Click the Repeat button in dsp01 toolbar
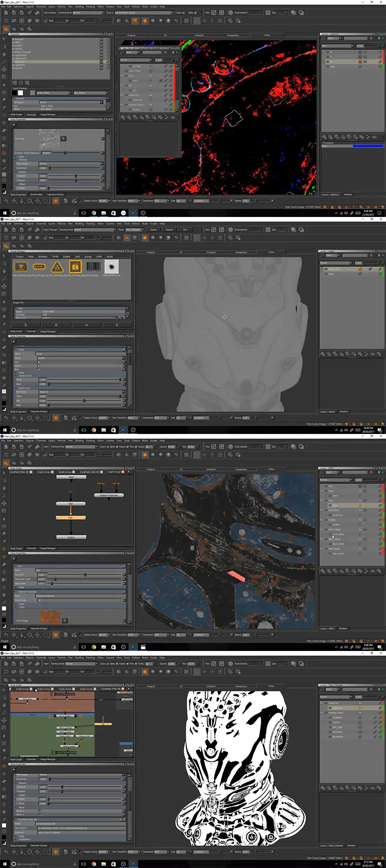 [169, 229]
